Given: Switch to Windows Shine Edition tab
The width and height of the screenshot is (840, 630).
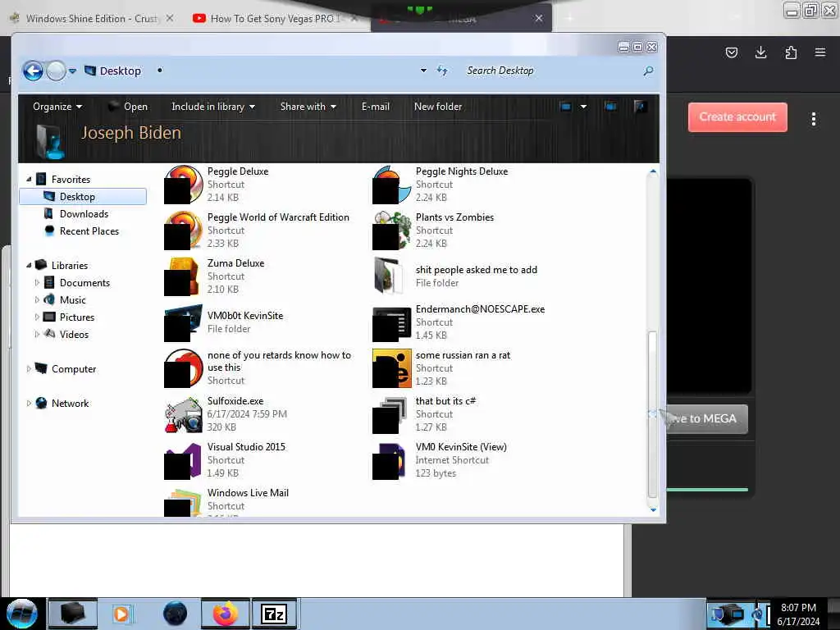Looking at the screenshot, I should (x=92, y=18).
